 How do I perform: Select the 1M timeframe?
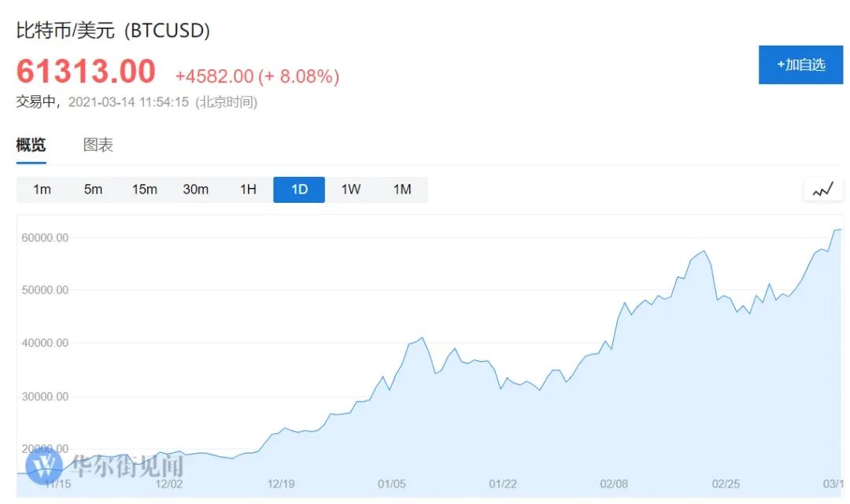point(402,189)
